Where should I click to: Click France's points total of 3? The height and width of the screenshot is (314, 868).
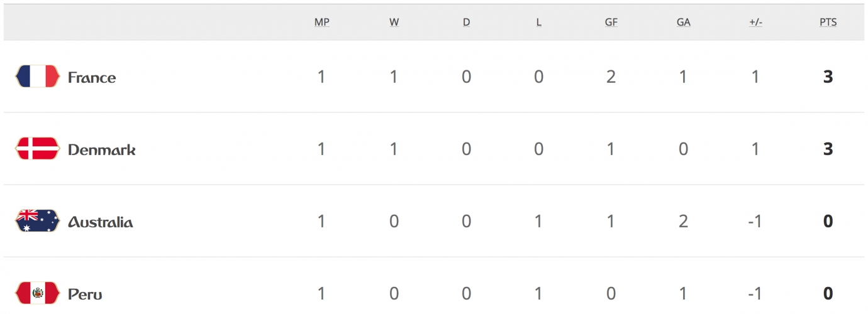tap(828, 77)
